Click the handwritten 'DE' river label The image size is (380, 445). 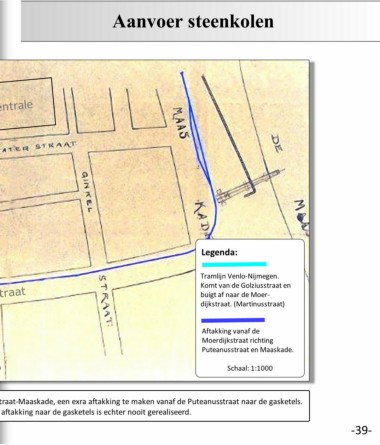click(277, 143)
